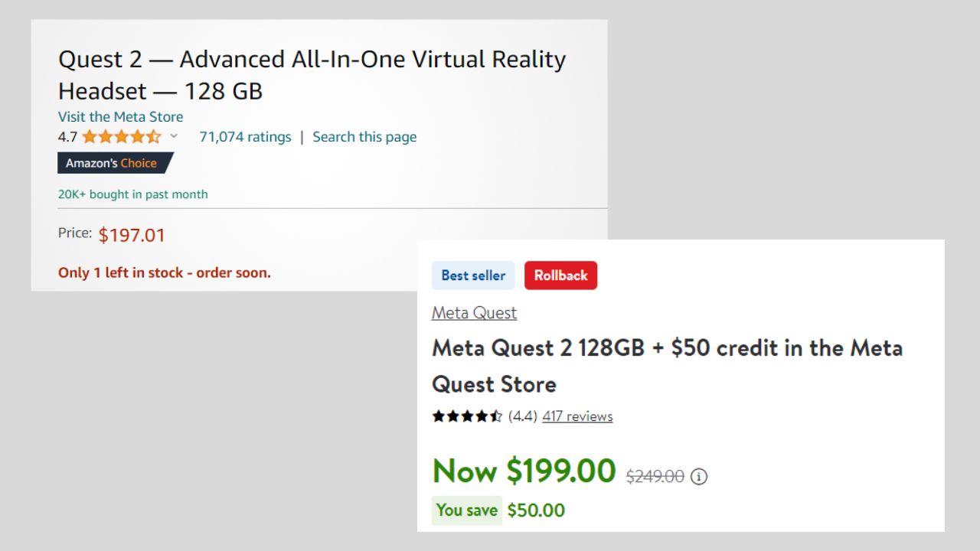Expand the rating breakdown chevron beside the stars

coord(174,136)
